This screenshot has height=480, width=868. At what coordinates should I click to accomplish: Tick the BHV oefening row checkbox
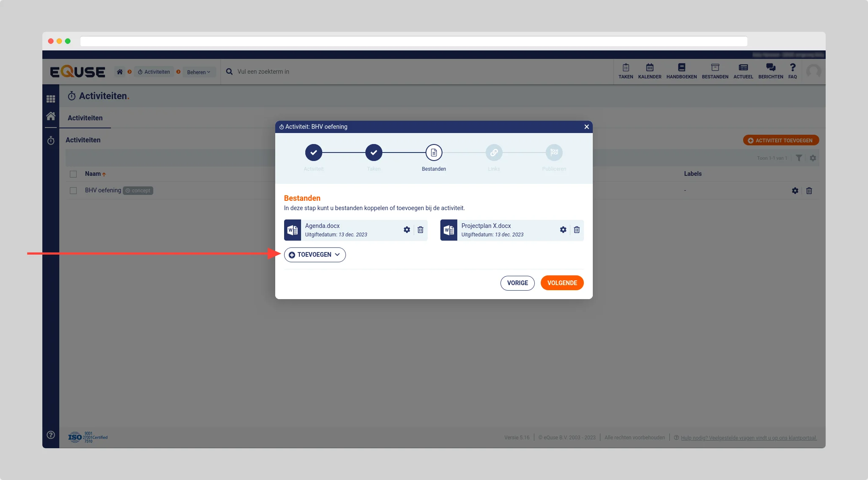73,191
